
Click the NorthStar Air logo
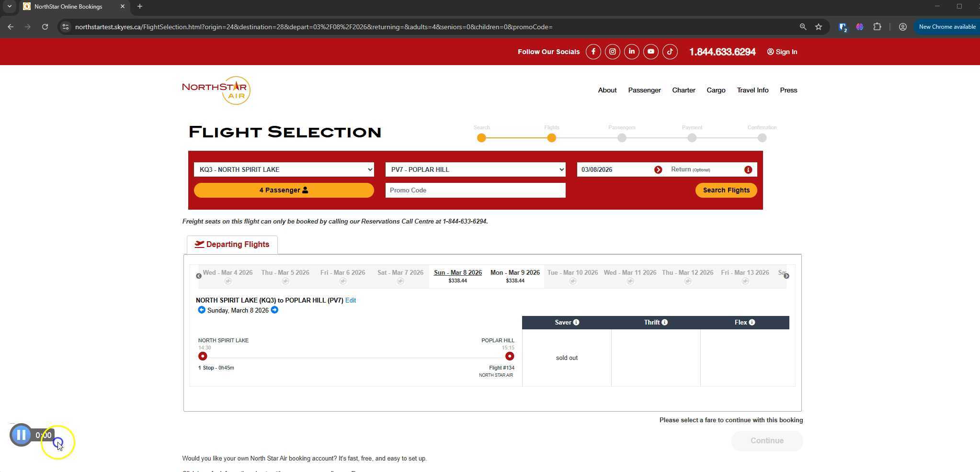[216, 90]
